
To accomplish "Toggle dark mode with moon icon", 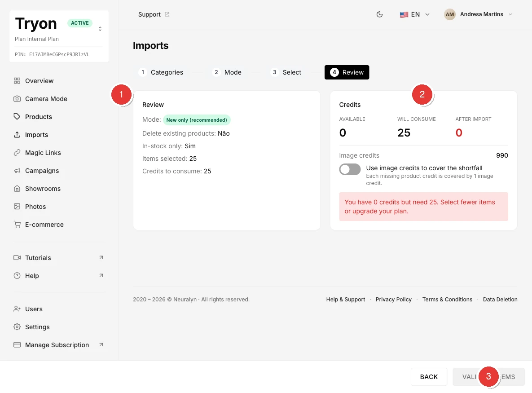I will (x=380, y=14).
